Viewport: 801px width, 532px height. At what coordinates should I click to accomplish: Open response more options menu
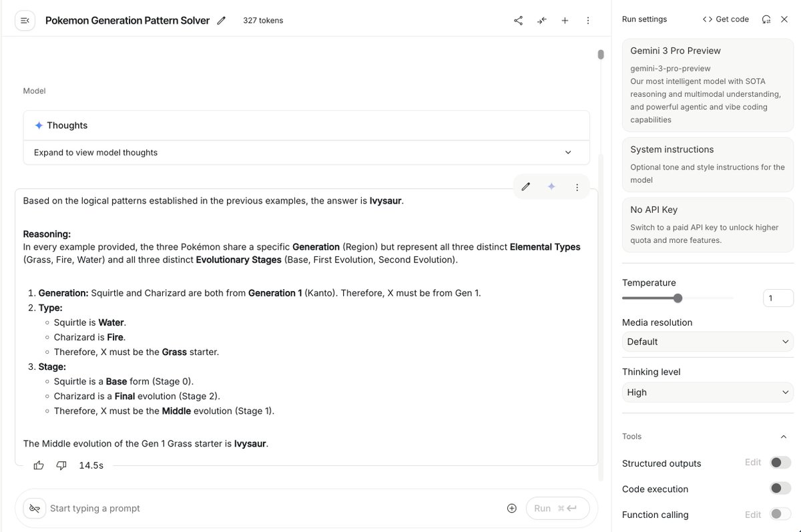coord(577,187)
